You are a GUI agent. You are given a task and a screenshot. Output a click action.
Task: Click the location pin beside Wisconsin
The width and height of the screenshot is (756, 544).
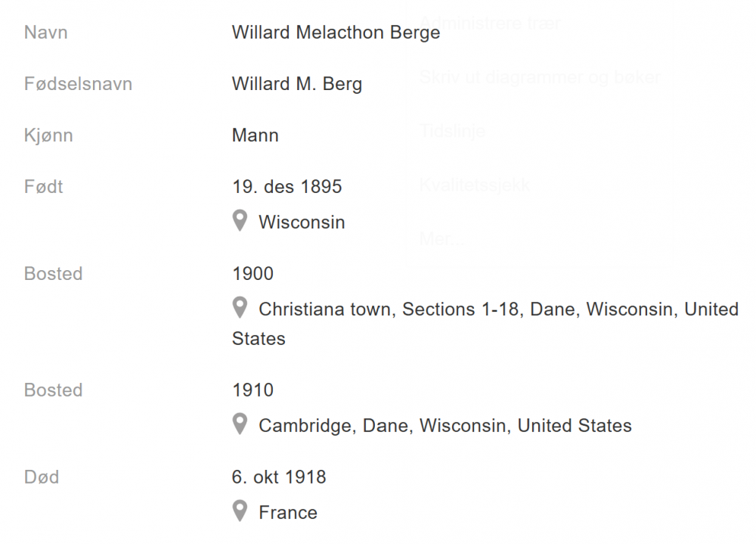[240, 221]
